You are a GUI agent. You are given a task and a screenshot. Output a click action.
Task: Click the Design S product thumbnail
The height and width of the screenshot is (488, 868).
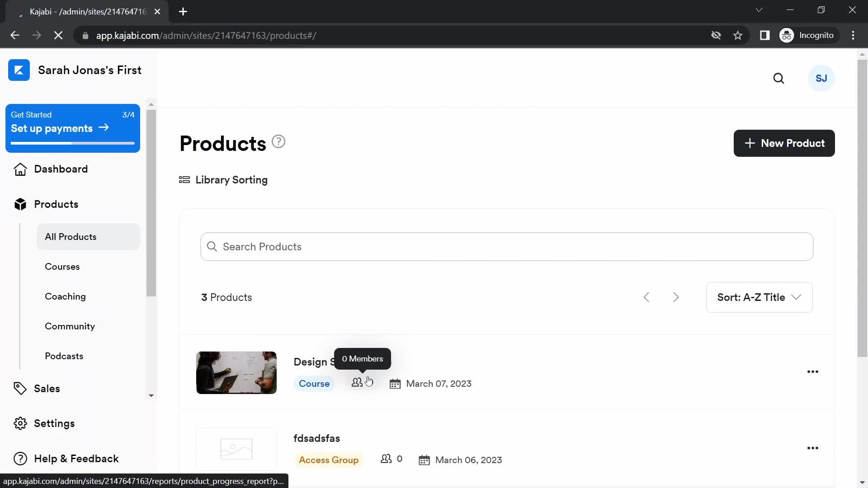[236, 372]
